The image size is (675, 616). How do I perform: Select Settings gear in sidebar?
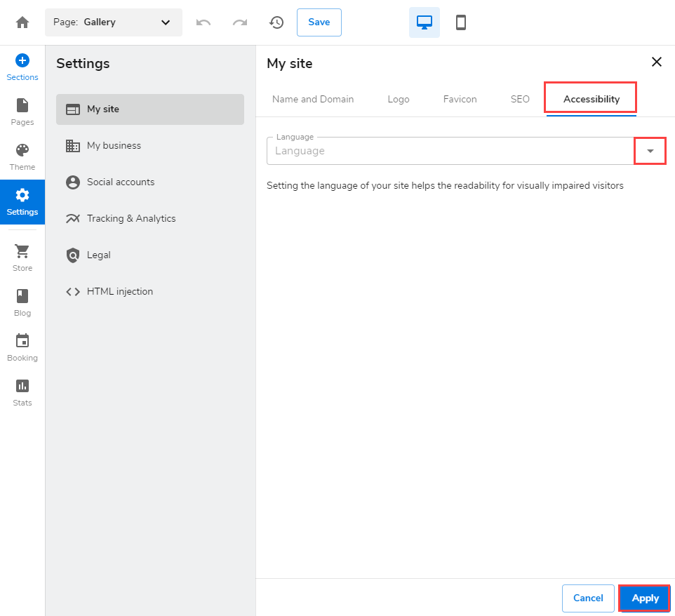(x=22, y=202)
